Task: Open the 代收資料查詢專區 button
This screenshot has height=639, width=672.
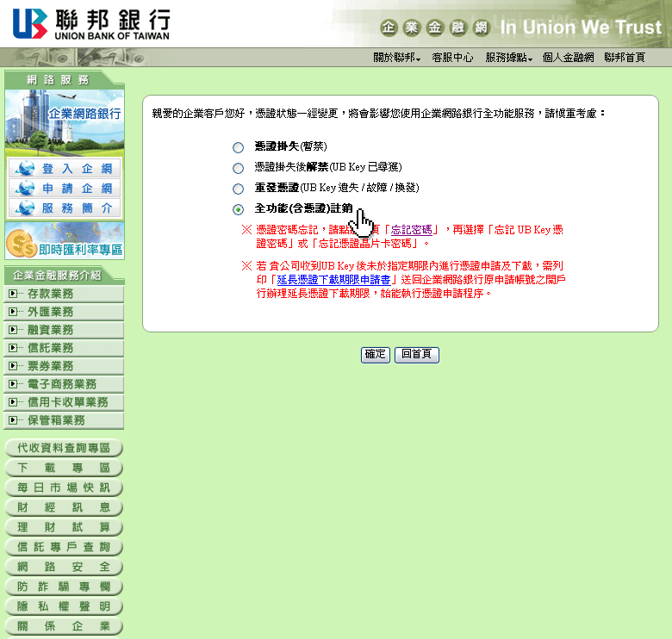Action: pos(64,448)
